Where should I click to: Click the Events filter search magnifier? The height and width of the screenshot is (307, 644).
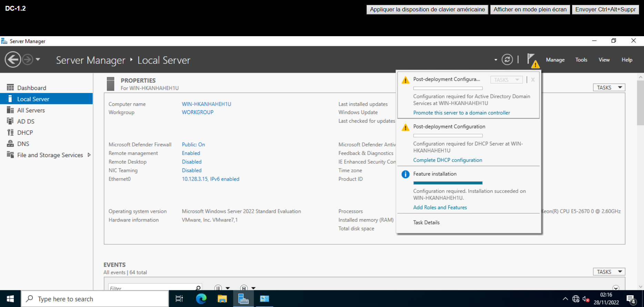tap(198, 288)
